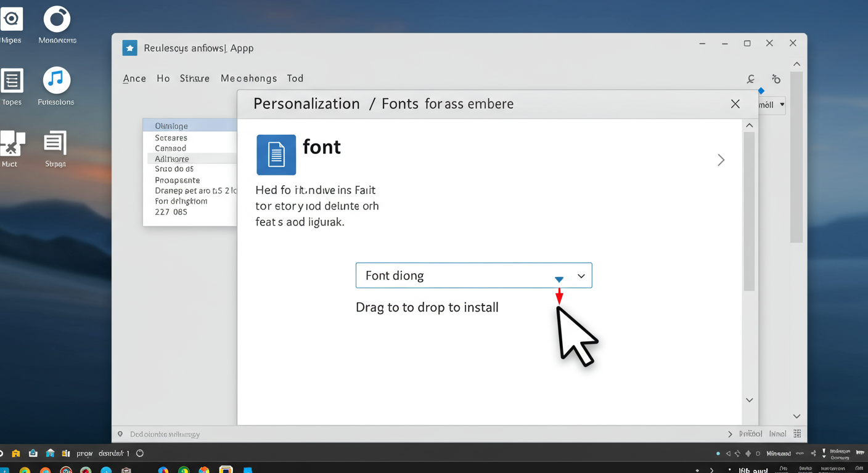868x473 pixels.
Task: Select the Adirnore item in the list
Action: [x=172, y=159]
